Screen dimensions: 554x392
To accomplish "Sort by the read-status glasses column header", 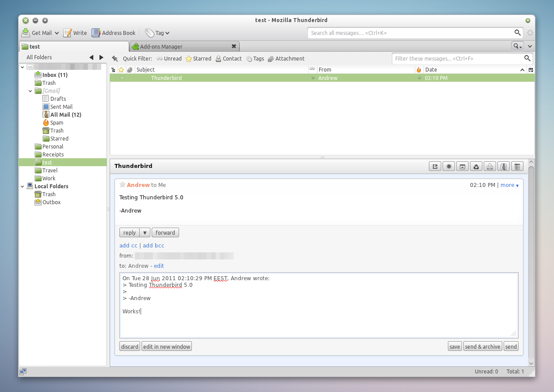I will [312, 69].
